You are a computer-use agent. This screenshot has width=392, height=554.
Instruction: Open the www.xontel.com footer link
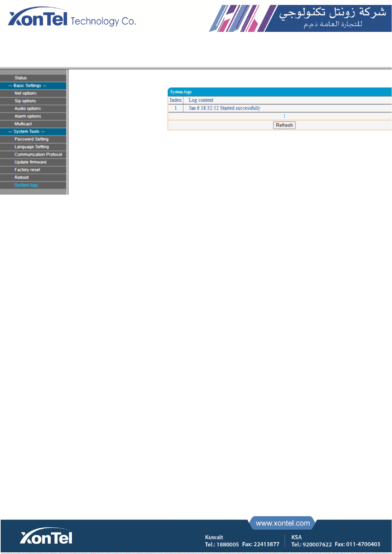[x=283, y=523]
